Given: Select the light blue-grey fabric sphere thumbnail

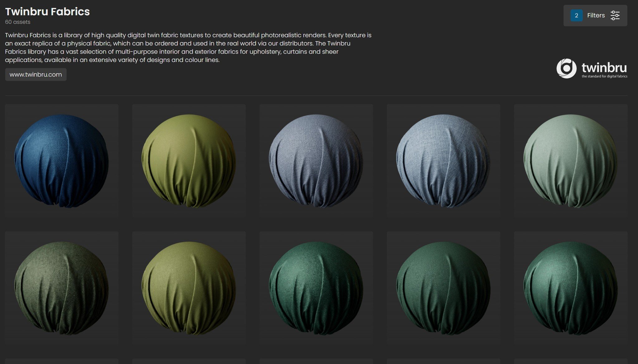Looking at the screenshot, I should click(x=443, y=161).
